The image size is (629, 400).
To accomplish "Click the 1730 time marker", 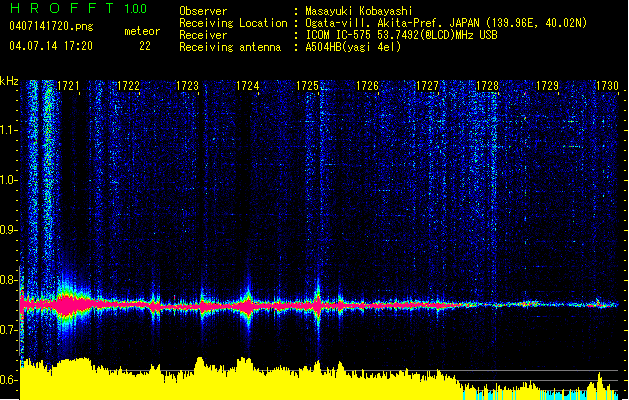I will tap(607, 86).
